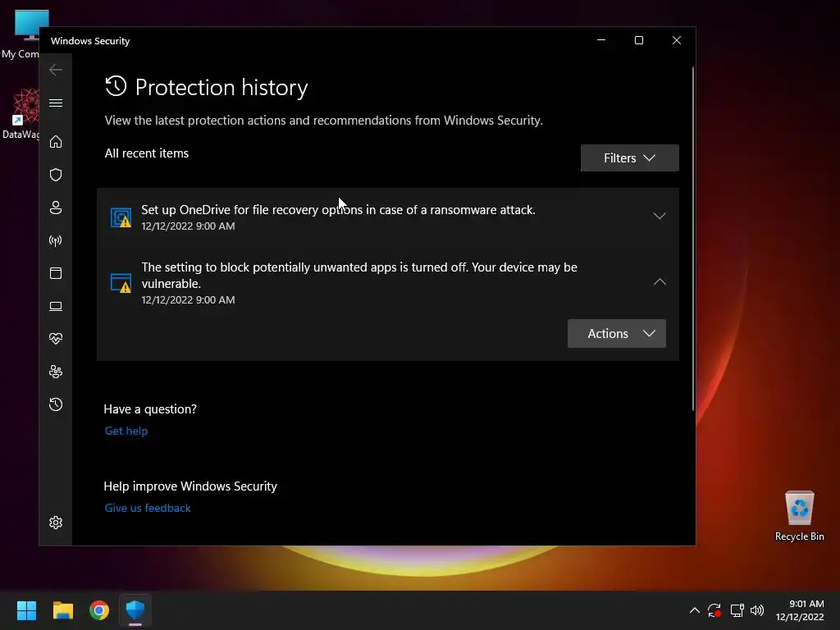Open Device security laptop icon
The height and width of the screenshot is (630, 840).
56,306
